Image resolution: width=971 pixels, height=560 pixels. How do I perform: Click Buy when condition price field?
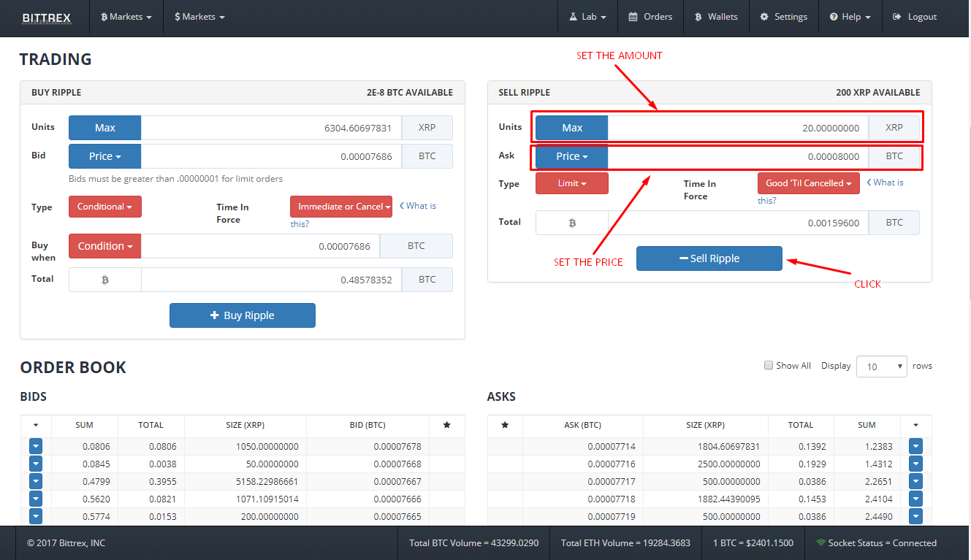[260, 246]
